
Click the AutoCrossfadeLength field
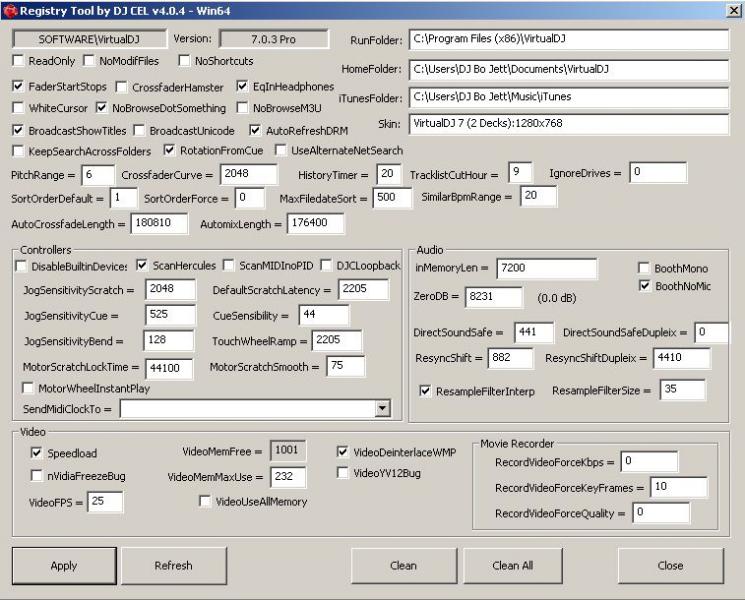159,223
